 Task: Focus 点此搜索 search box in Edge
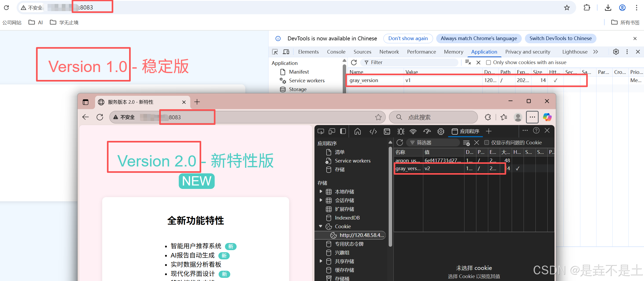pyautogui.click(x=433, y=117)
